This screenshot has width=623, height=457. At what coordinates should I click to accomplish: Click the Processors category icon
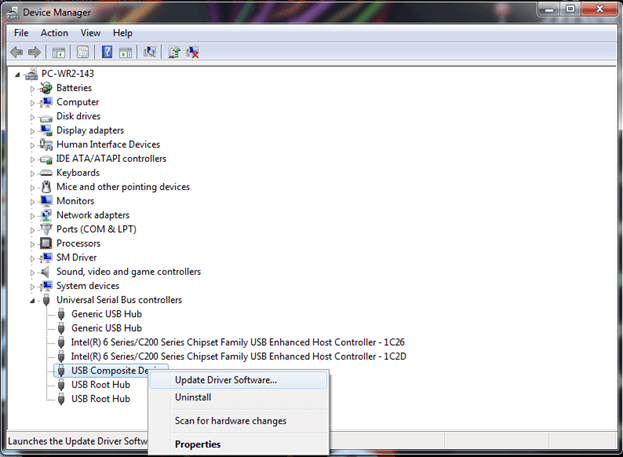(46, 243)
